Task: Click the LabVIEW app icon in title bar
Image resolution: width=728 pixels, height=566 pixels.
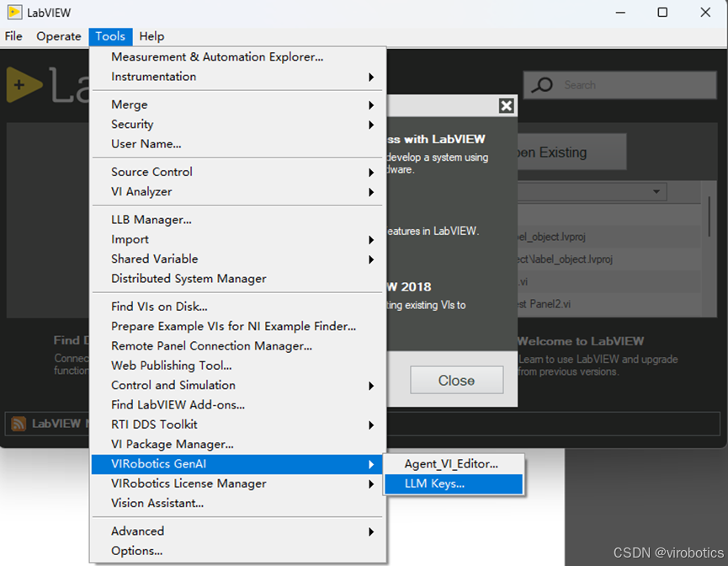Action: pyautogui.click(x=14, y=12)
